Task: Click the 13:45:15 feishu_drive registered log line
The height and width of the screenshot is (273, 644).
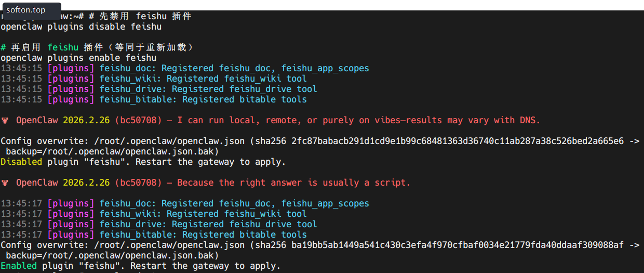Action: (x=159, y=89)
